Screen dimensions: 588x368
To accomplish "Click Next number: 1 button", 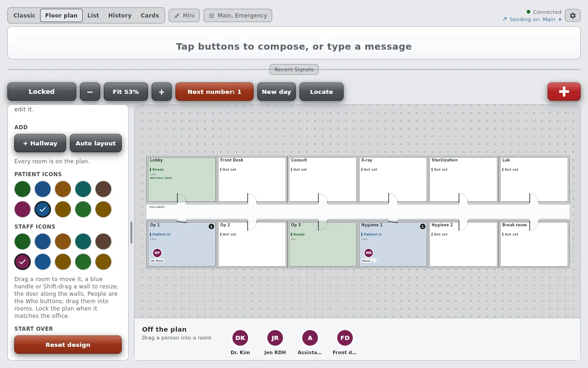I will [x=215, y=92].
